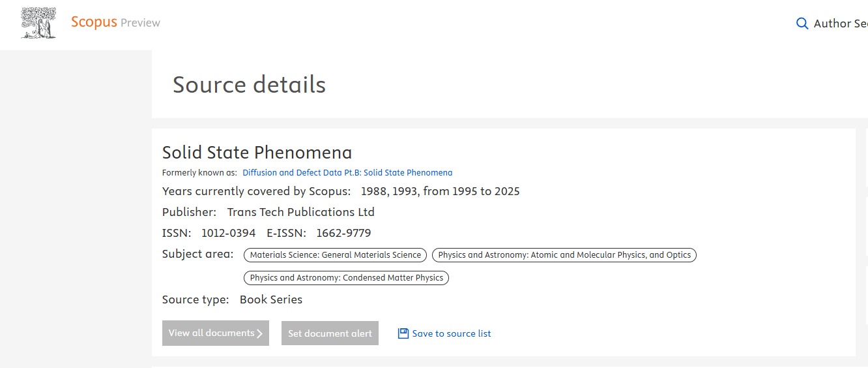Click the Book Series source type text
Viewport: 868px width, 368px height.
(x=271, y=300)
